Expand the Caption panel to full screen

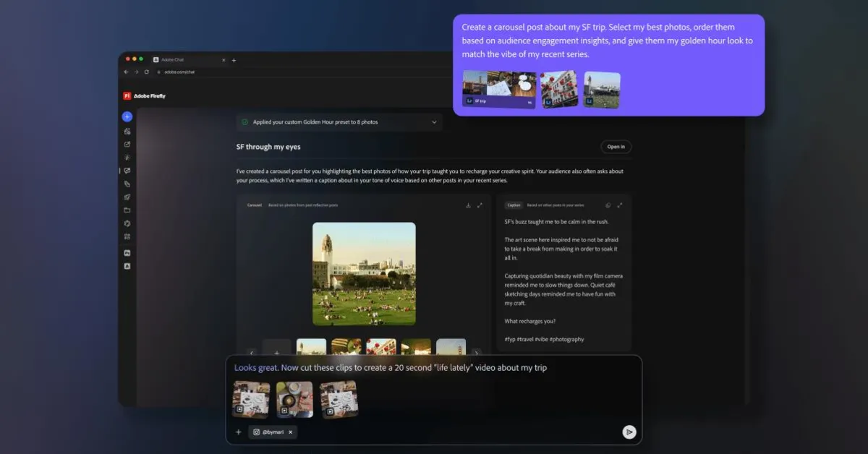click(x=619, y=205)
